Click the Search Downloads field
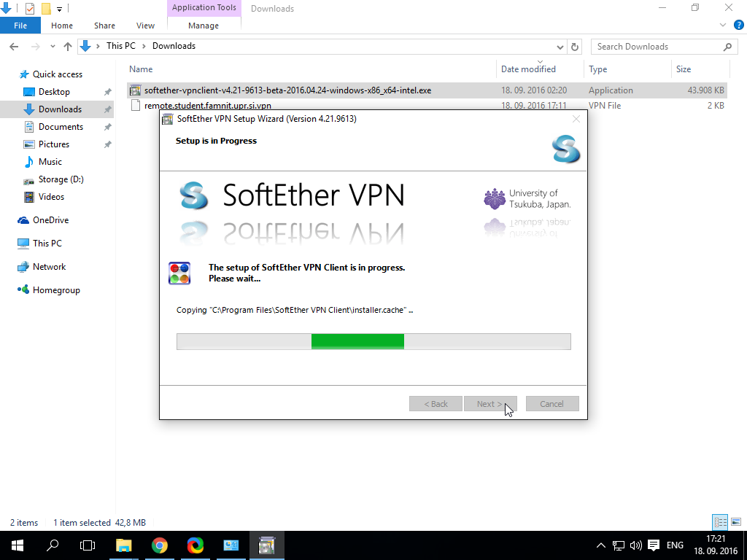 (x=664, y=46)
